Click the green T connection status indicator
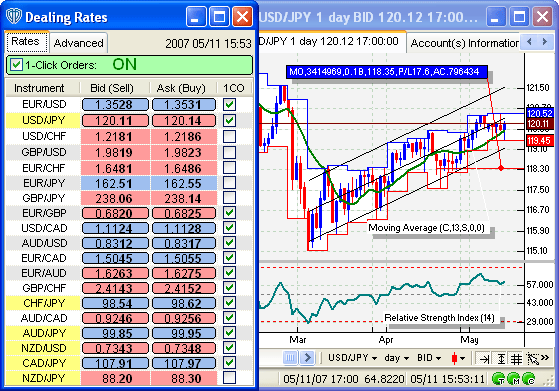The width and height of the screenshot is (559, 391). tap(498, 379)
